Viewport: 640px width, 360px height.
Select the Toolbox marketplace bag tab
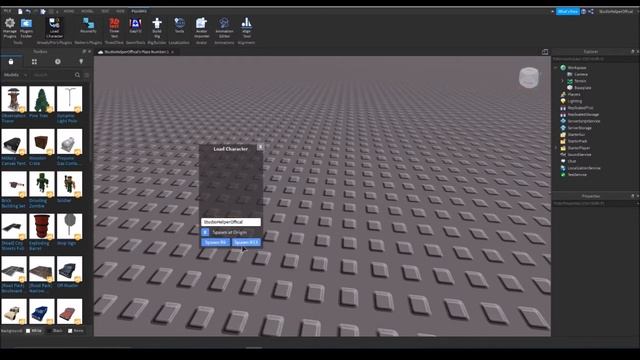point(11,62)
